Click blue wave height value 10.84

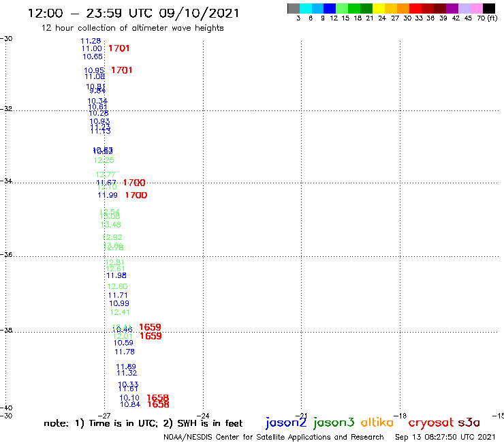pos(130,404)
